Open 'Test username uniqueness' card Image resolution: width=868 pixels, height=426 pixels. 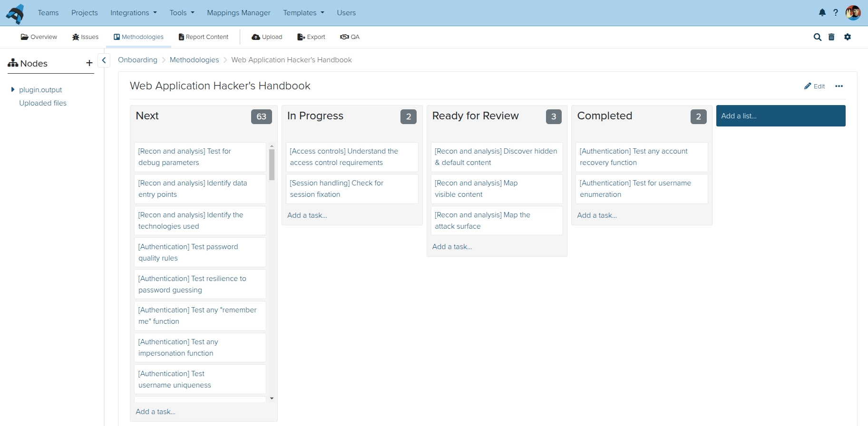200,379
